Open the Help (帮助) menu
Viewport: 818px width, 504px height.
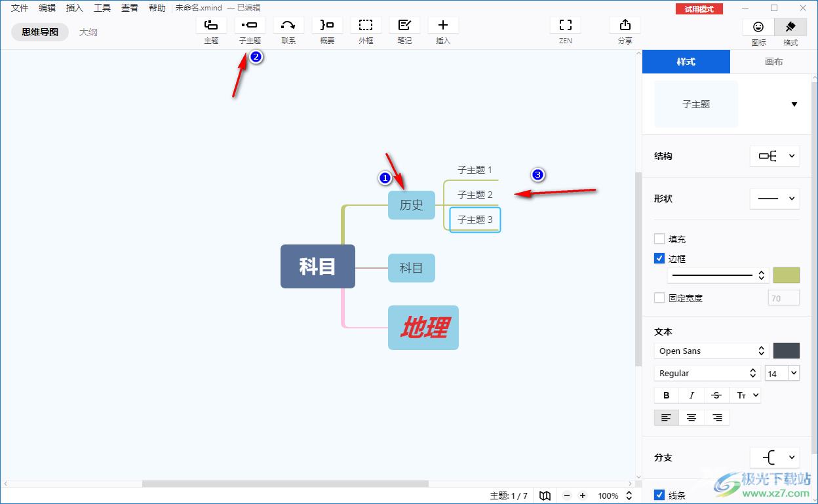pyautogui.click(x=157, y=8)
